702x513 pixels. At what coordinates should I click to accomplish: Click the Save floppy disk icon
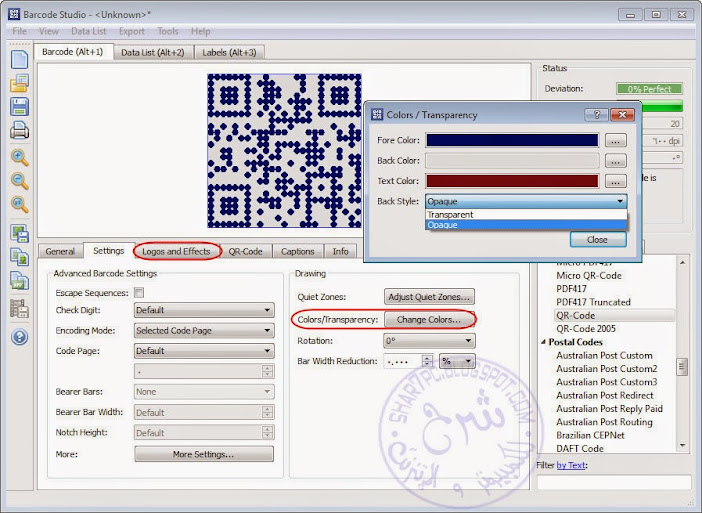(x=19, y=107)
